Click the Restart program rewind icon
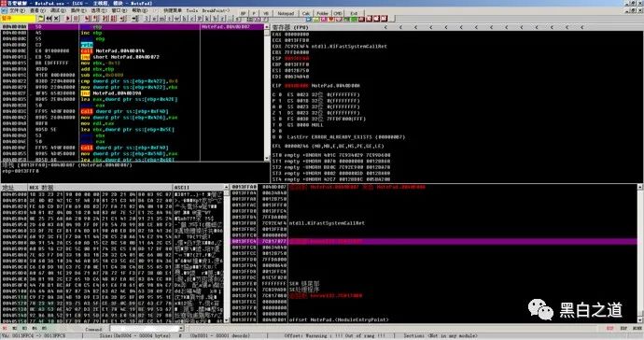The image size is (644, 340). pos(49,19)
